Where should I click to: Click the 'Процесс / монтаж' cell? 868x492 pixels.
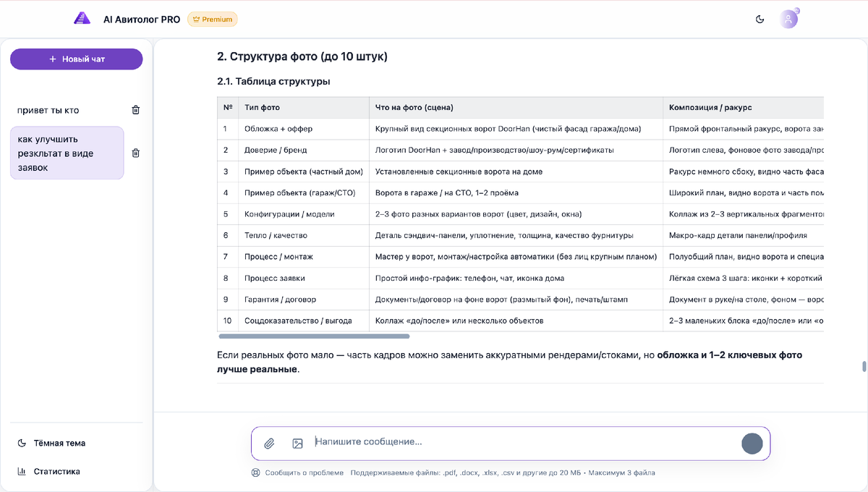tap(304, 257)
